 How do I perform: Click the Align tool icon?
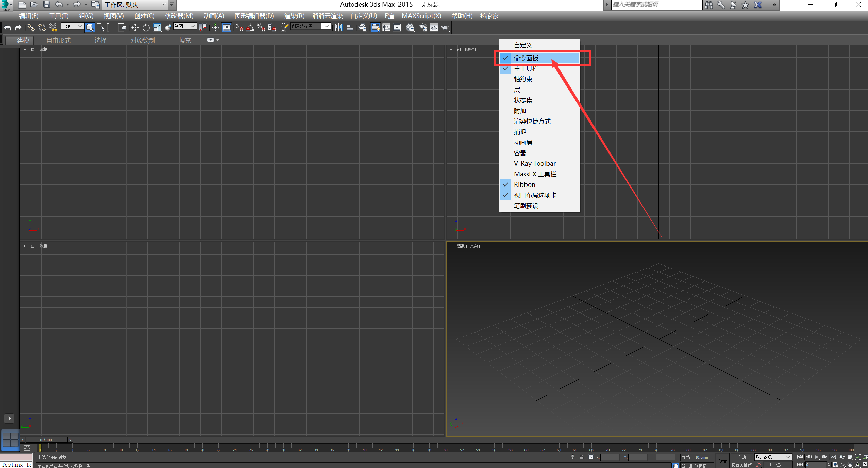[x=350, y=28]
